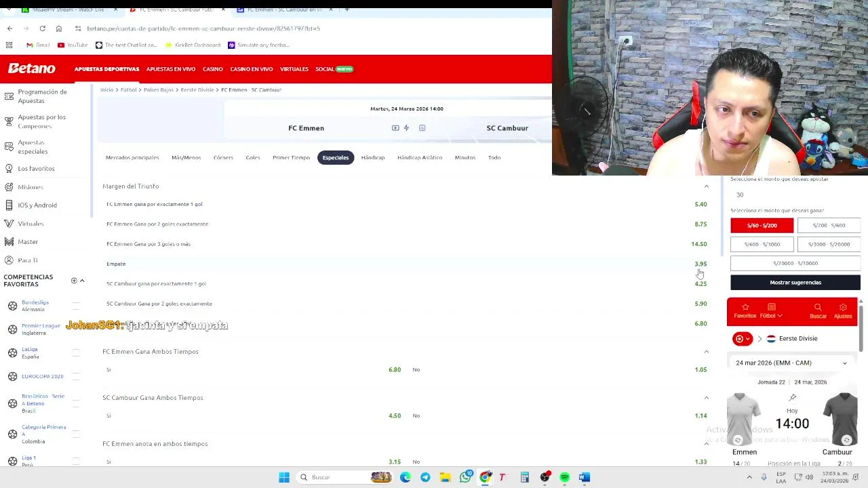Screen dimensions: 868x488
Task: Open the red sport selector dropdown
Action: 743,338
